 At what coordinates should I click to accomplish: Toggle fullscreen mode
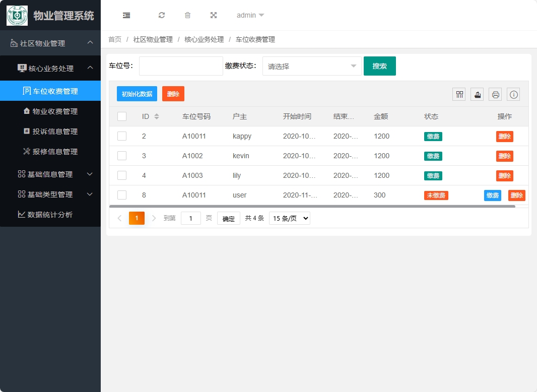[214, 15]
